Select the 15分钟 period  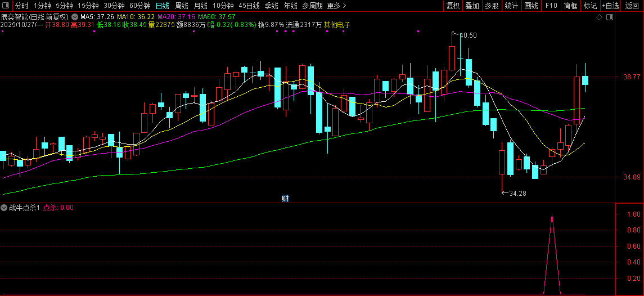pos(88,6)
